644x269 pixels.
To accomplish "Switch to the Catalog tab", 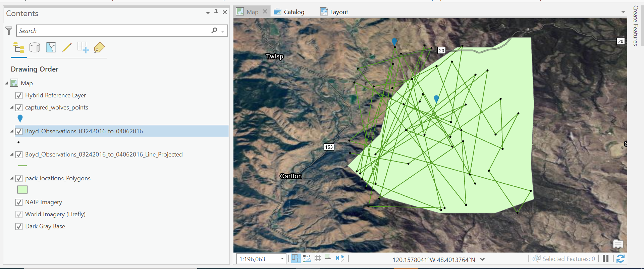I will tap(289, 12).
